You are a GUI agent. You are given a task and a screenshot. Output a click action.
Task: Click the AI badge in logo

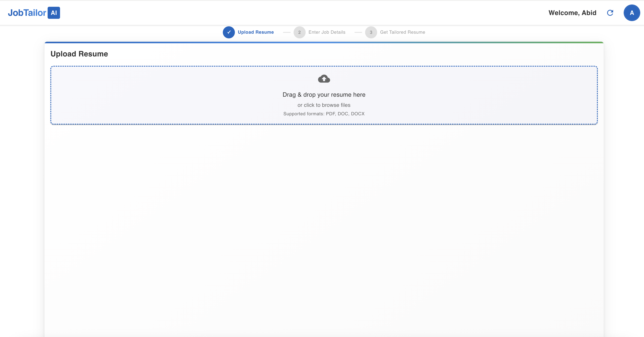coord(54,13)
